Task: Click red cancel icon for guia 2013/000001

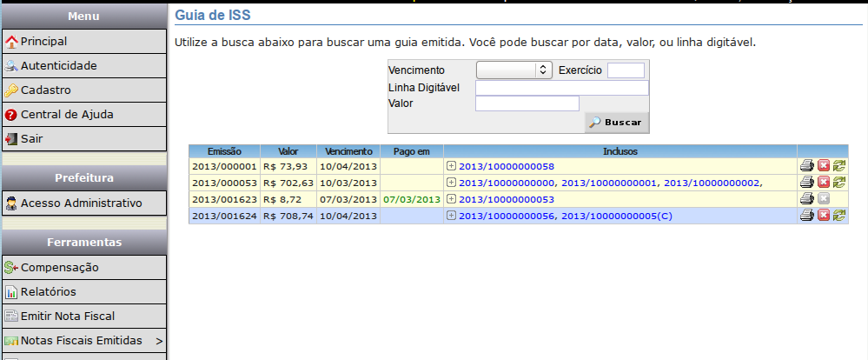Action: click(823, 166)
